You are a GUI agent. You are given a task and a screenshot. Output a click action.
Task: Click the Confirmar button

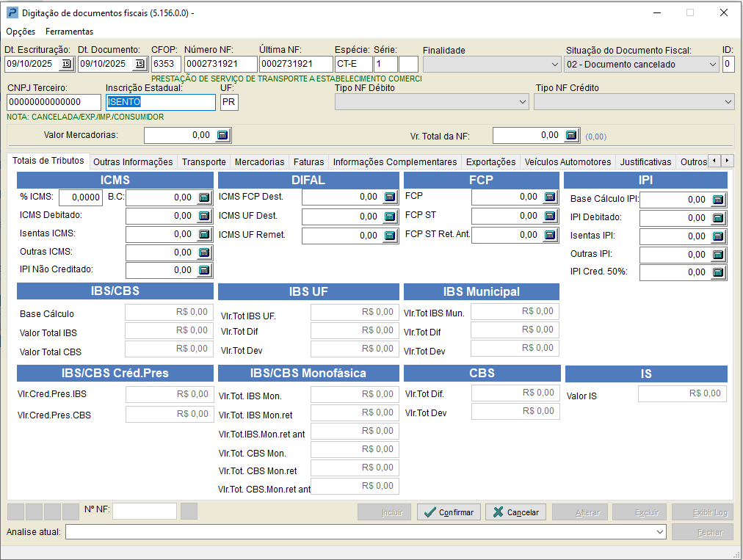pyautogui.click(x=449, y=512)
